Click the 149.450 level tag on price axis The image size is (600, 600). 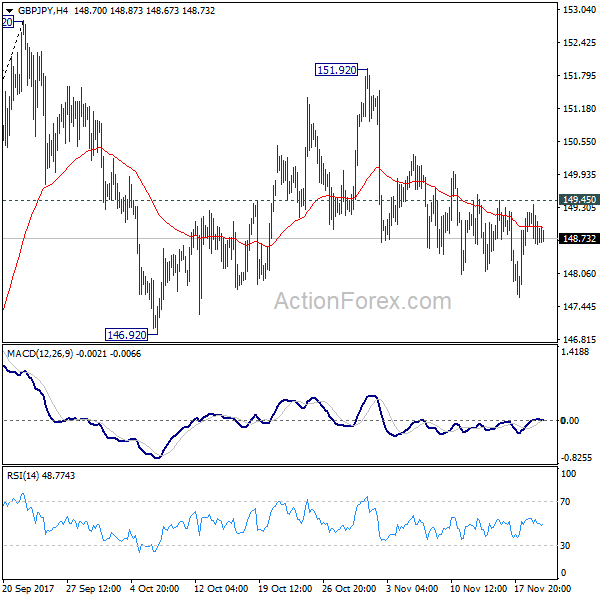tap(579, 199)
